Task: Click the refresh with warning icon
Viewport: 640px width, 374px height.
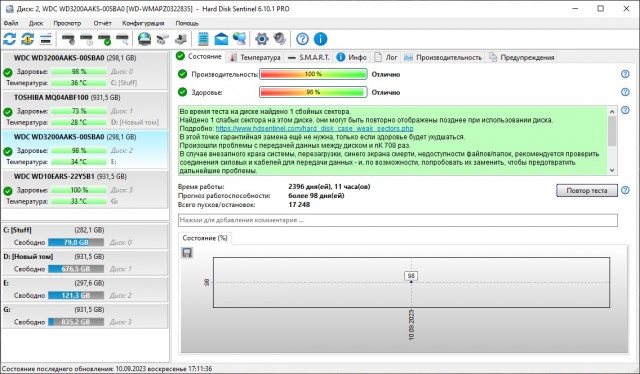Action: click(27, 39)
